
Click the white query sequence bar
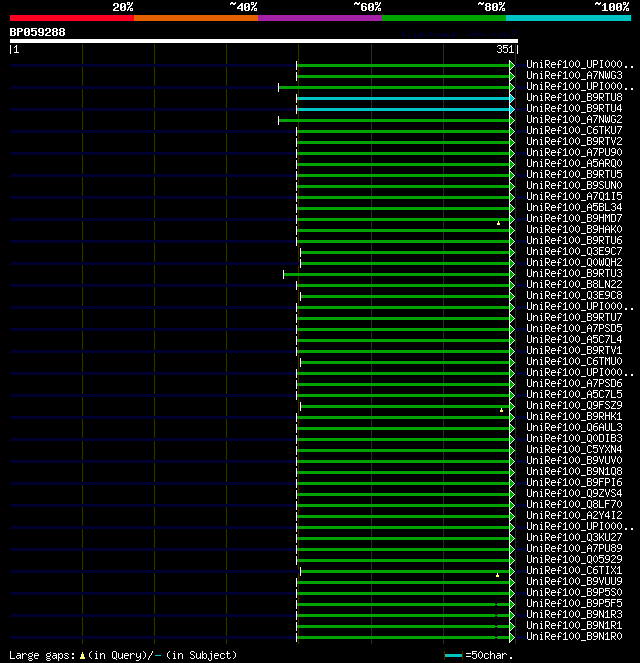[264, 41]
